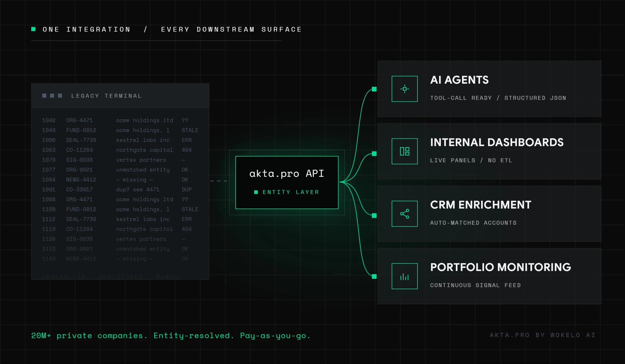Click 'LIVE PANELS / NO ETL' subtitle
Screen dimensions: 625x364
pos(471,160)
